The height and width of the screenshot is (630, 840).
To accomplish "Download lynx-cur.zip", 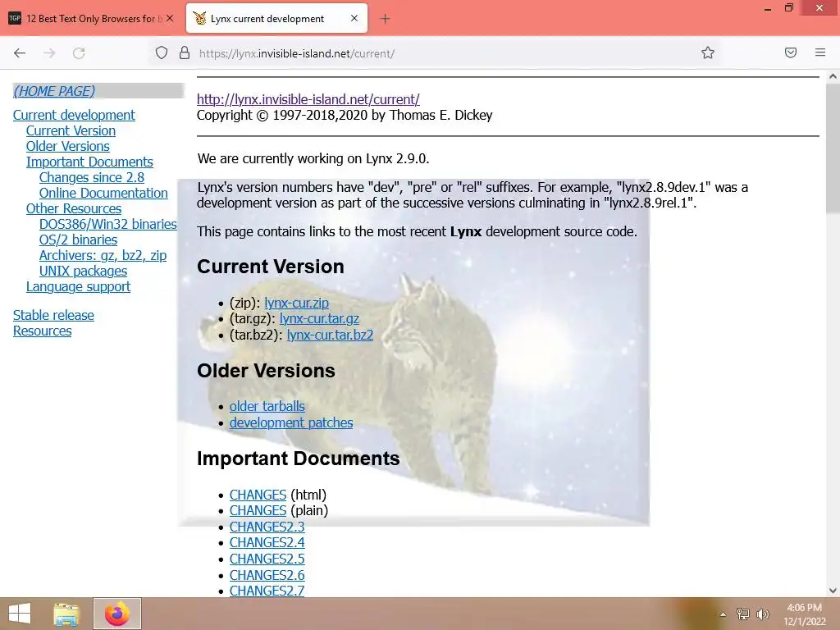I will click(296, 303).
